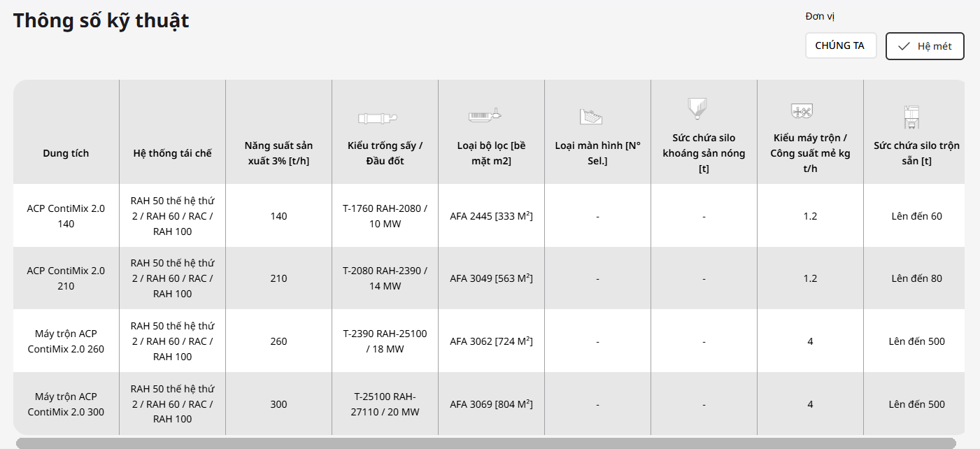Select the ACP ContiMix 2.0 140 row

click(x=66, y=216)
